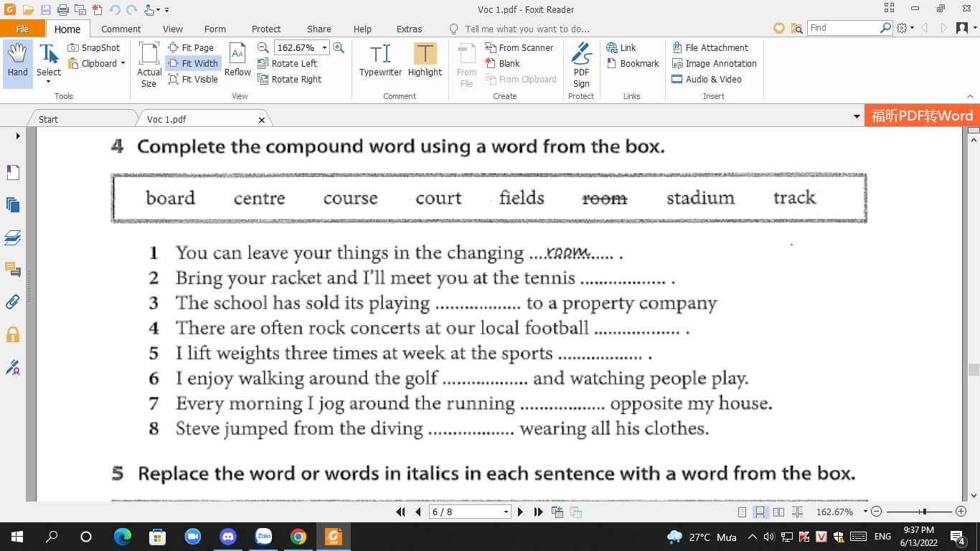Open the Clipboard dropdown

point(97,63)
